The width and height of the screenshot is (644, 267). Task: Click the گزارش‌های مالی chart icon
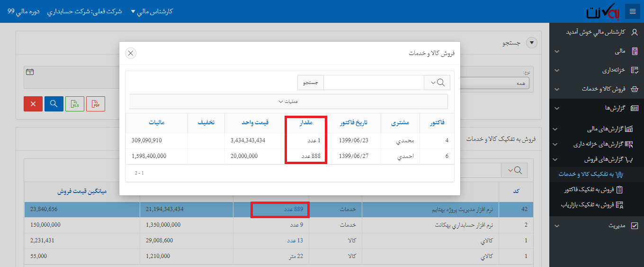[629, 129]
